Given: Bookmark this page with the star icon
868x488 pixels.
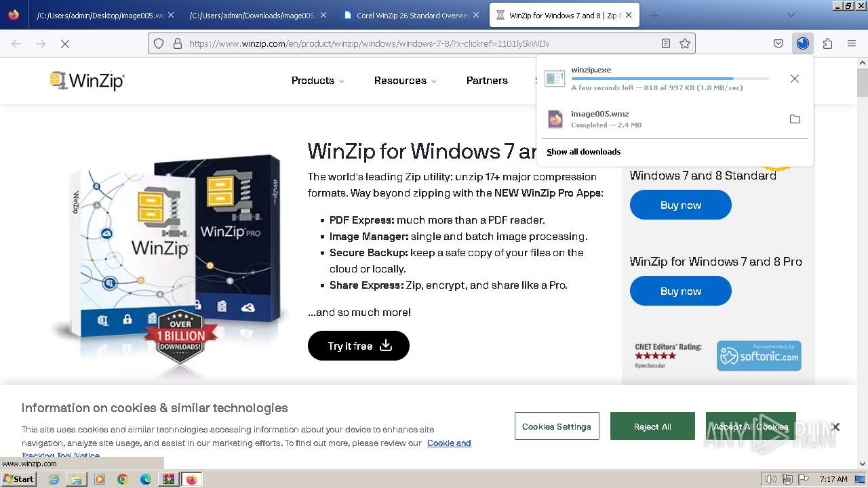Looking at the screenshot, I should pyautogui.click(x=685, y=43).
